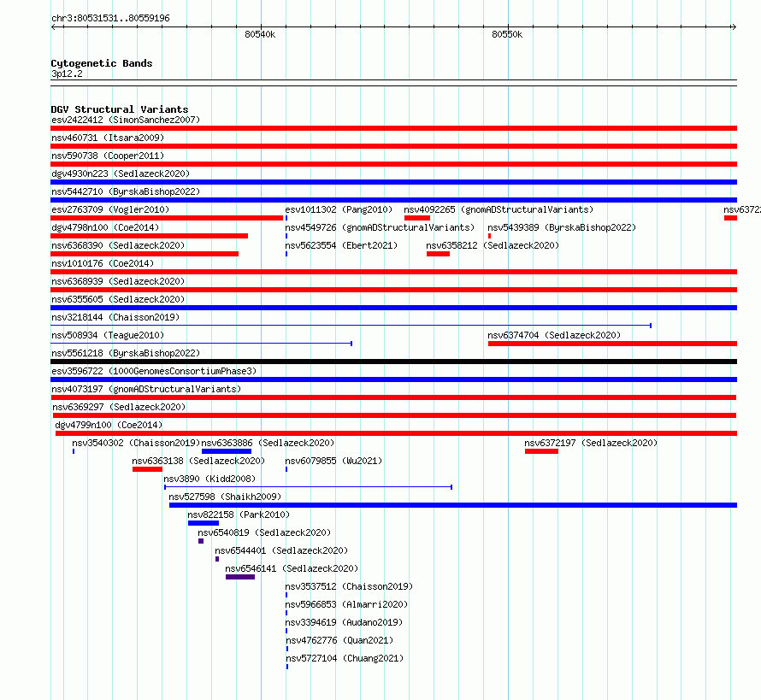
Task: Click the DGV Structural Variants track title
Action: 120,109
